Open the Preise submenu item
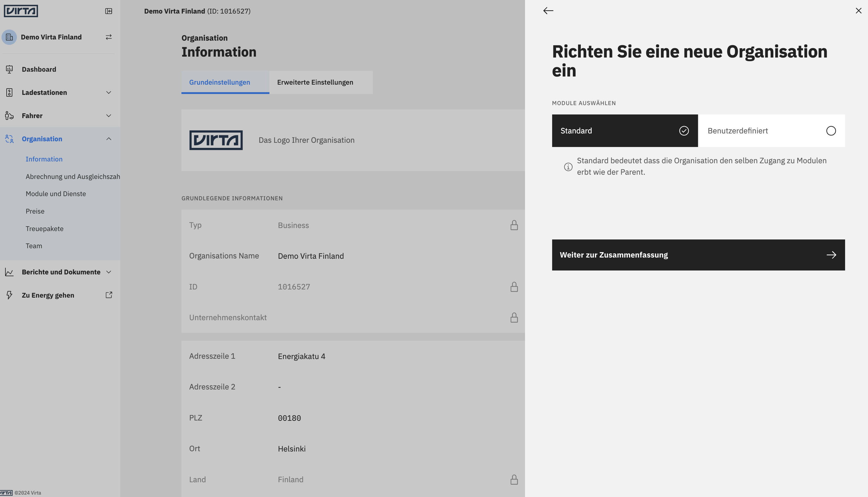The height and width of the screenshot is (497, 868). click(35, 211)
